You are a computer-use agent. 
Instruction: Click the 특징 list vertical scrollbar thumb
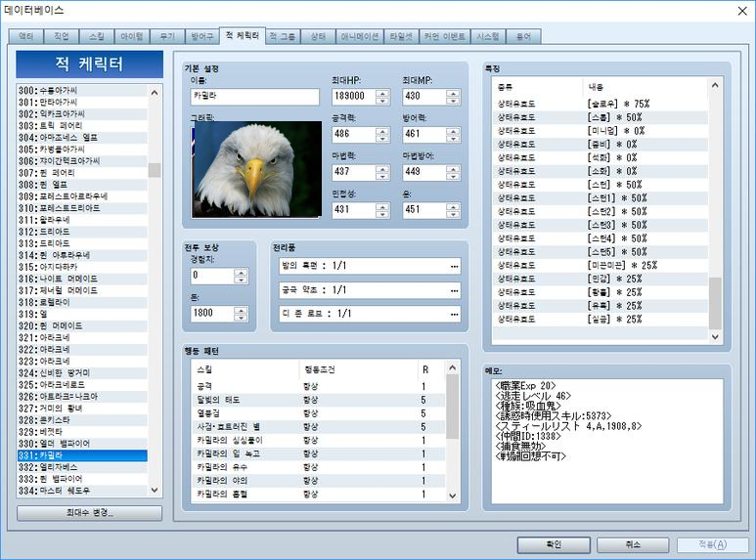click(x=715, y=303)
